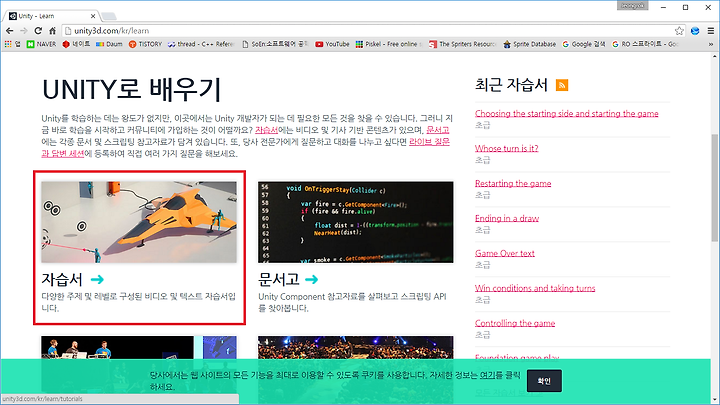The height and width of the screenshot is (405, 720).
Task: Open the Daum bookmark
Action: coord(109,44)
